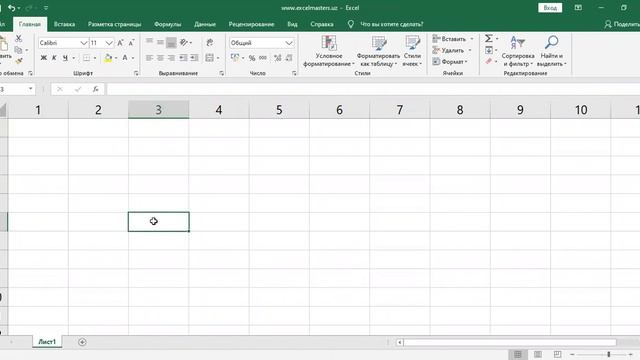Switch to the Рецензирование tab

coord(251,24)
